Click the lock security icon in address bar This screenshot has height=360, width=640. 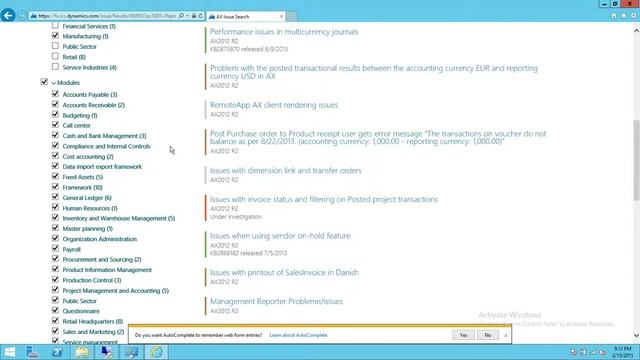click(194, 16)
